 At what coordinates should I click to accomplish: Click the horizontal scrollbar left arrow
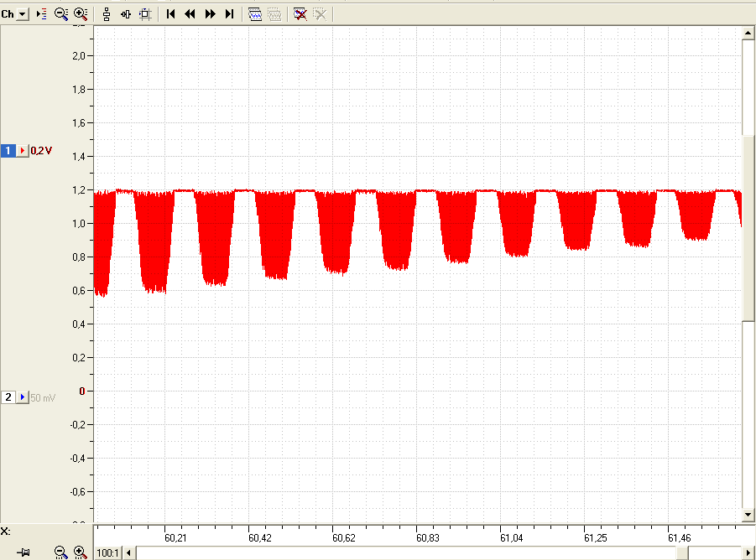pyautogui.click(x=128, y=552)
